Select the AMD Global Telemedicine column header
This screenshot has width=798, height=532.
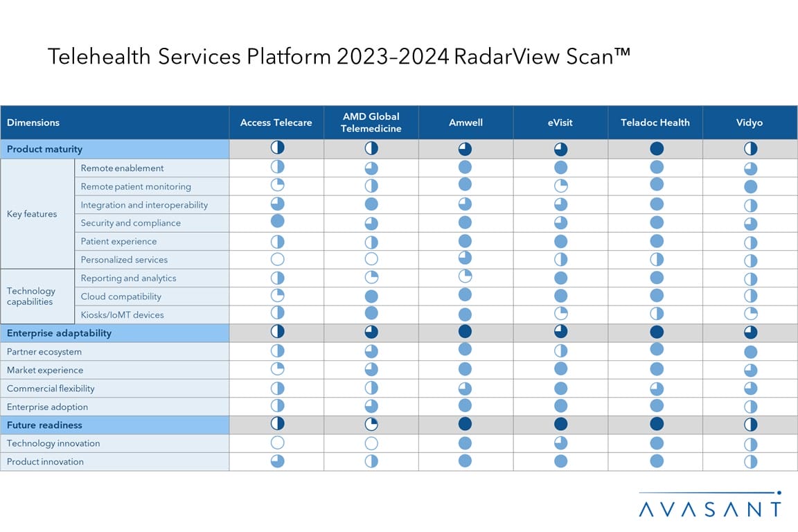[x=371, y=123]
